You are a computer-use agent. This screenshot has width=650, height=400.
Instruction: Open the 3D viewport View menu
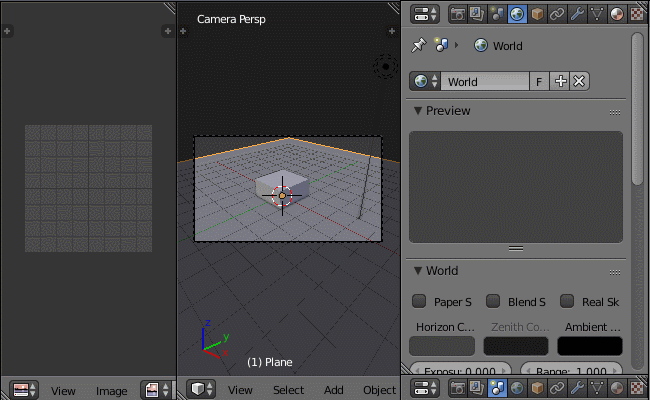pos(240,390)
